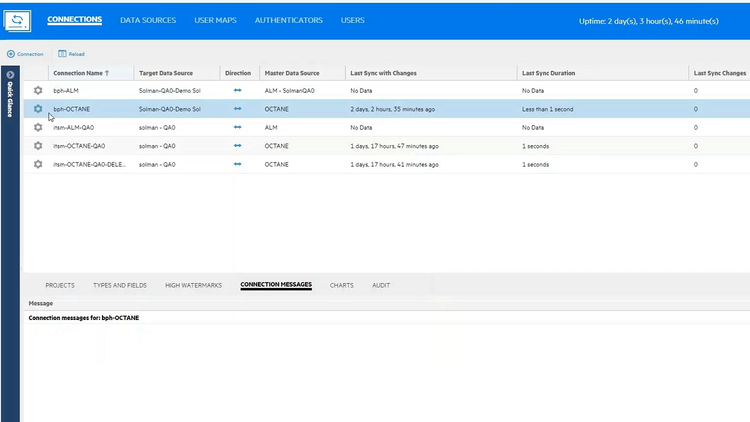The height and width of the screenshot is (422, 750).
Task: Click '2 days, 2 hours, 35 minutes ago'
Action: 392,109
